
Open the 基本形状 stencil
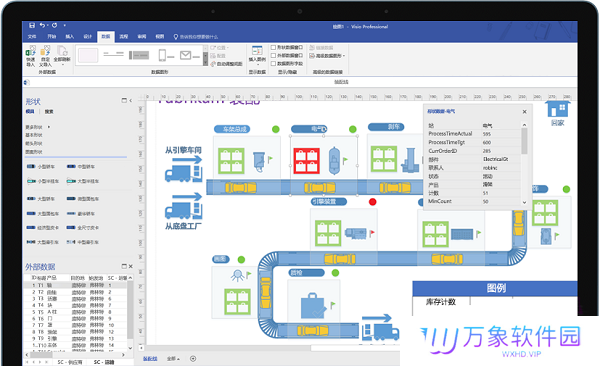[34, 135]
